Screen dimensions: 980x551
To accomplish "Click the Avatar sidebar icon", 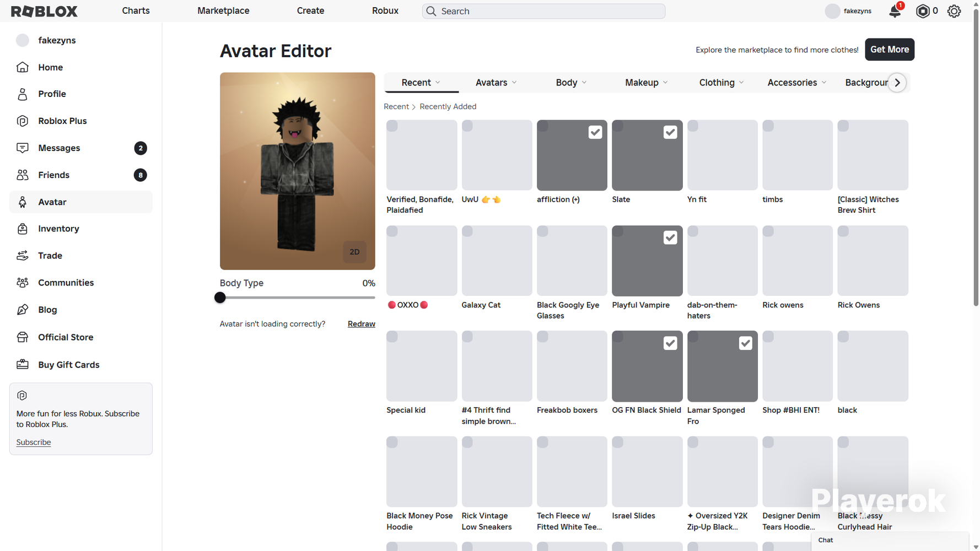I will (23, 202).
